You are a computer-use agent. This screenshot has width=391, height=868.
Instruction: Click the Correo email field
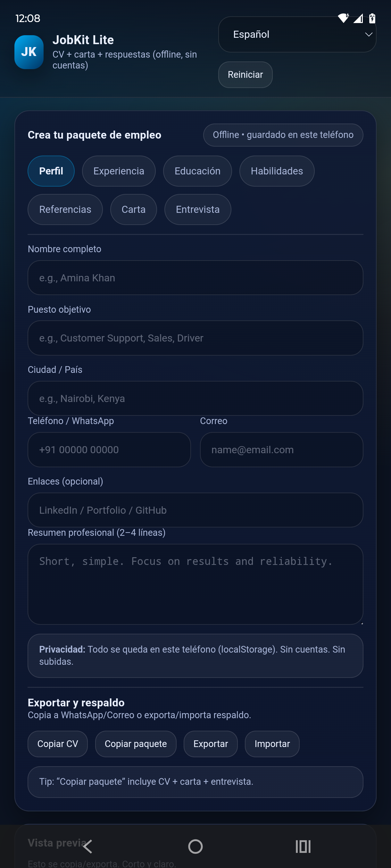click(x=281, y=449)
